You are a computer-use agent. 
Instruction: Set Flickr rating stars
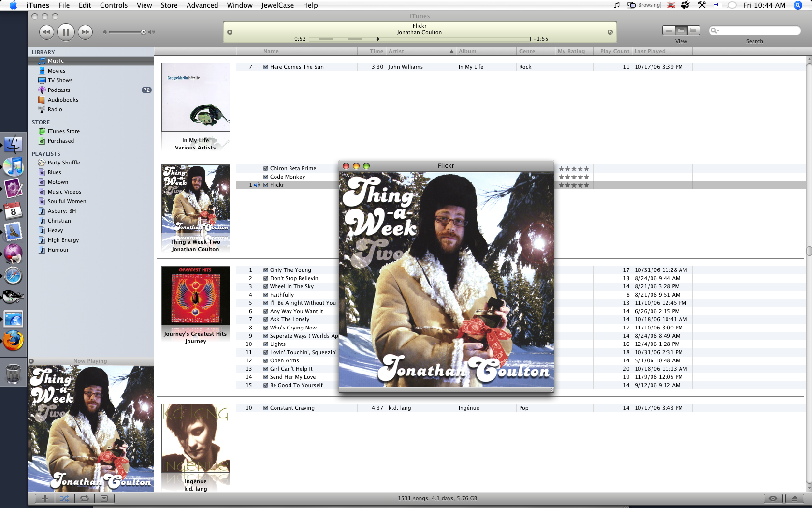574,185
